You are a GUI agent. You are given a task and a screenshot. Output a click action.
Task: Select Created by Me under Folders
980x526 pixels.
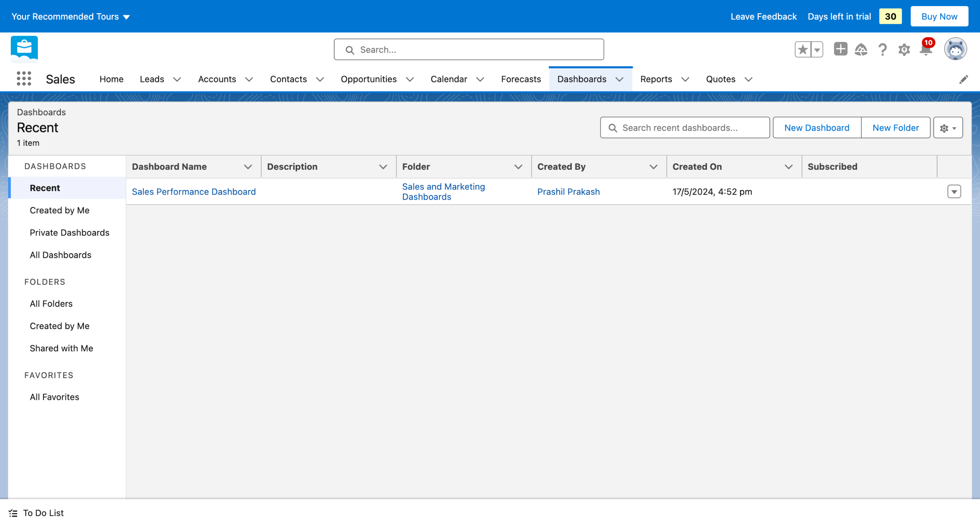point(59,326)
